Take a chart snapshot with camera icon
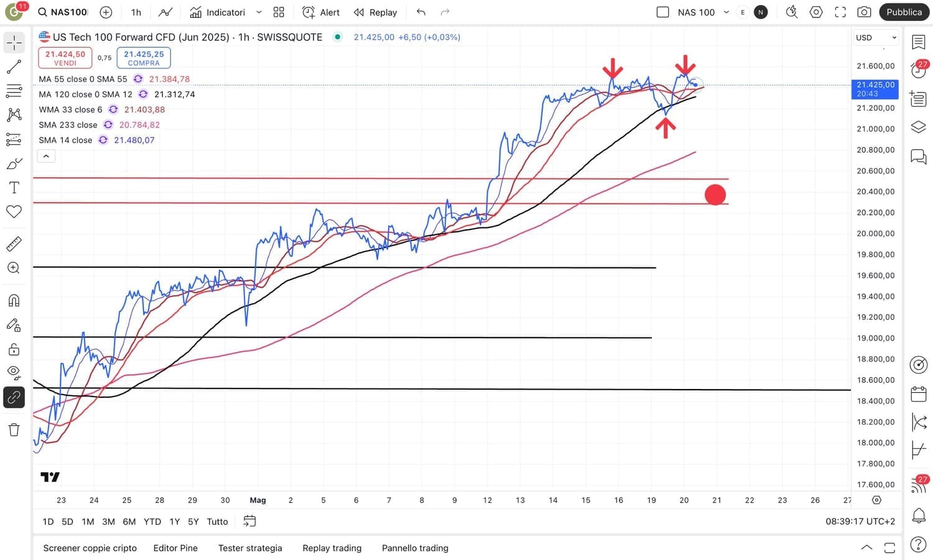The height and width of the screenshot is (560, 933). point(864,12)
